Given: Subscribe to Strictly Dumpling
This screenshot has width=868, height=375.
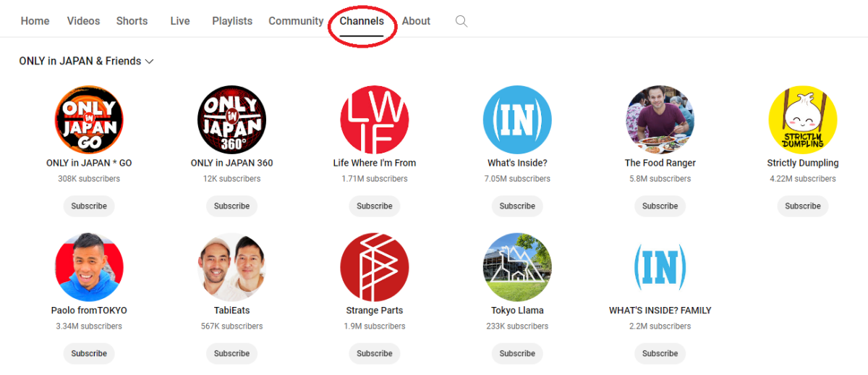Looking at the screenshot, I should (803, 206).
